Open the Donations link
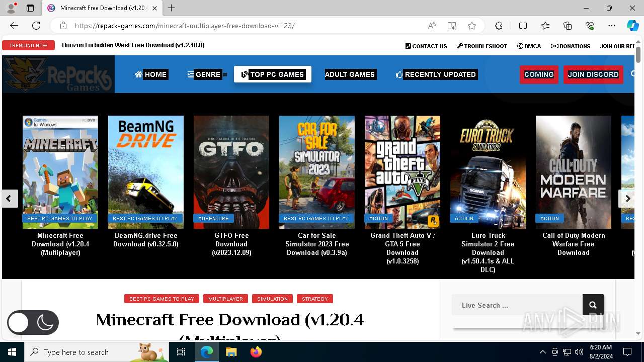This screenshot has height=362, width=644. pyautogui.click(x=571, y=46)
